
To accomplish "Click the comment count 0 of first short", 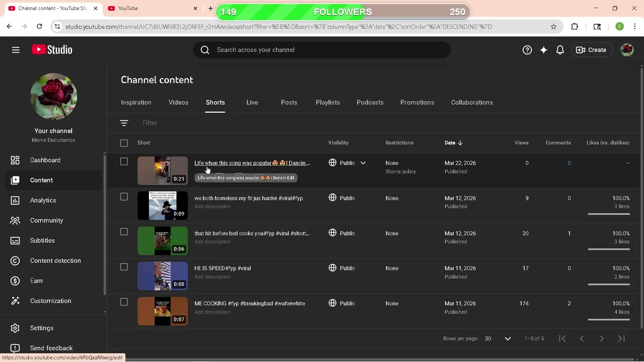I will pos(569,163).
